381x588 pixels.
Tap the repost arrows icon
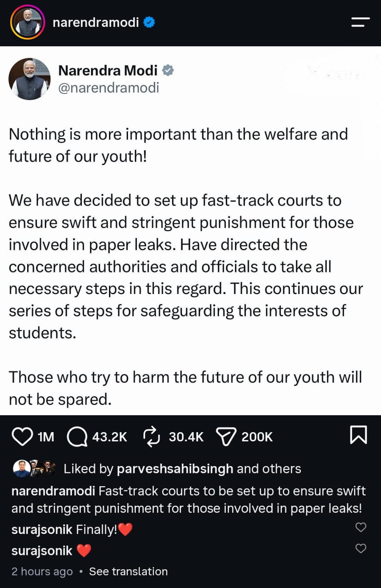click(151, 436)
